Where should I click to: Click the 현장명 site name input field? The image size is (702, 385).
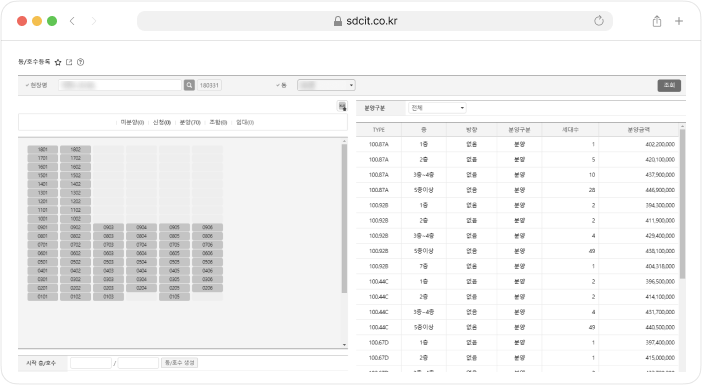click(120, 85)
